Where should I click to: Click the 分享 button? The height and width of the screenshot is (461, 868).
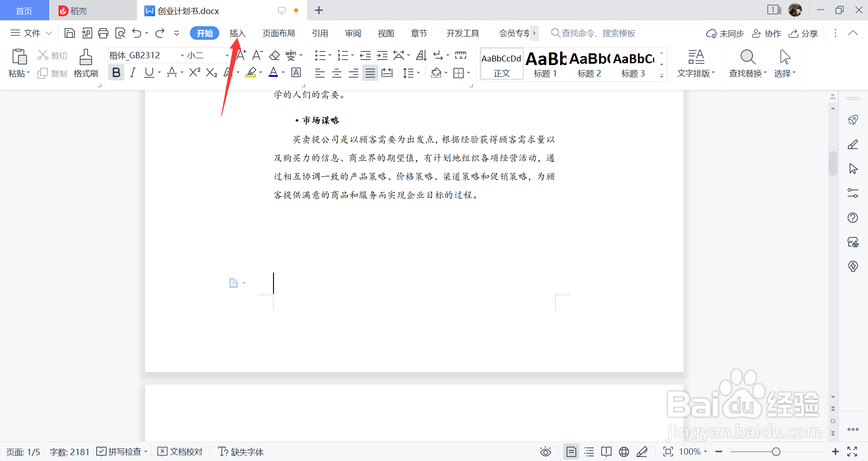pyautogui.click(x=803, y=33)
